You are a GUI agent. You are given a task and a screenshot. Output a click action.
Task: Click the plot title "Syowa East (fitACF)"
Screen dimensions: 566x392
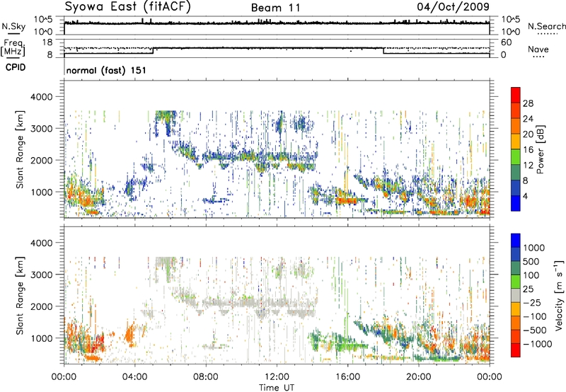[x=128, y=6]
